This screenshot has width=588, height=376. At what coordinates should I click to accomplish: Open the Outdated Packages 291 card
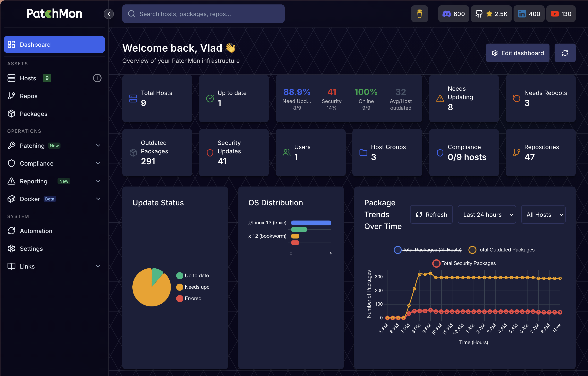pyautogui.click(x=157, y=153)
